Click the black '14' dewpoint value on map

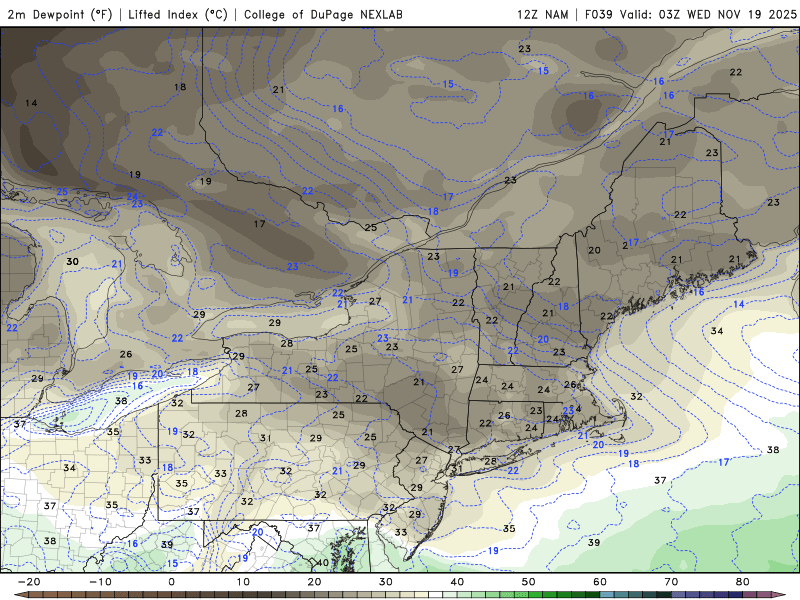point(31,103)
